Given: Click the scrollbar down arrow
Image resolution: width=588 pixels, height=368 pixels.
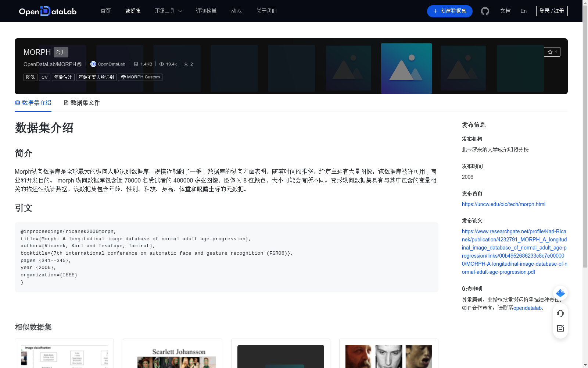Looking at the screenshot, I should (x=585, y=365).
